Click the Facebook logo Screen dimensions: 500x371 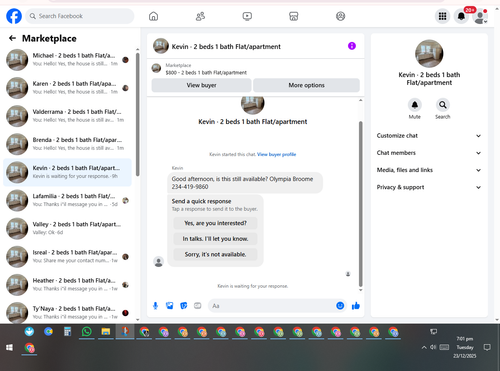click(x=14, y=16)
